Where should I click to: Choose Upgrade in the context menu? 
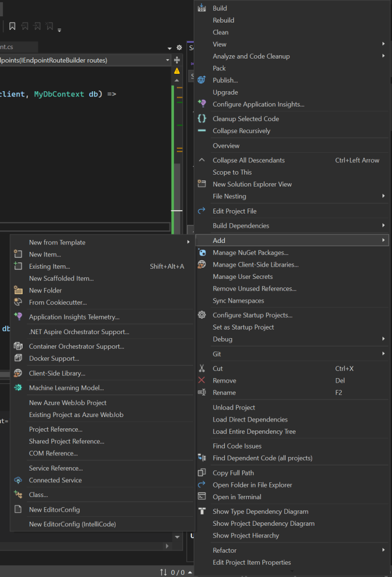(x=225, y=92)
